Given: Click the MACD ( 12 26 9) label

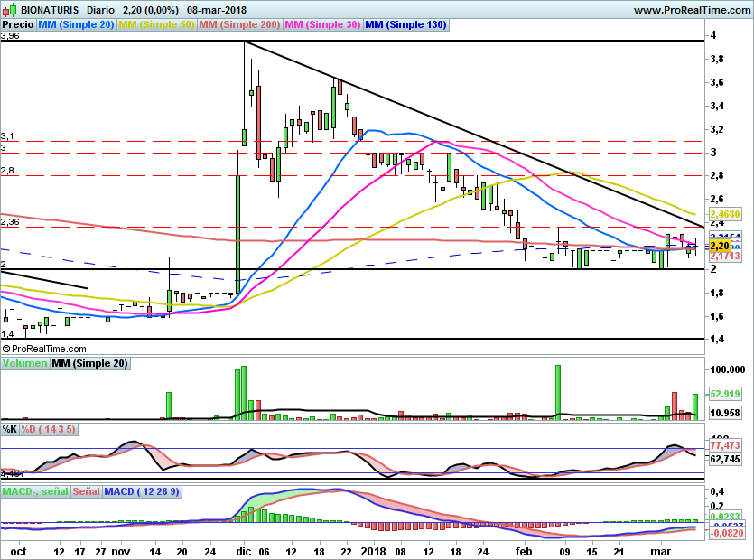Looking at the screenshot, I should pos(142,491).
